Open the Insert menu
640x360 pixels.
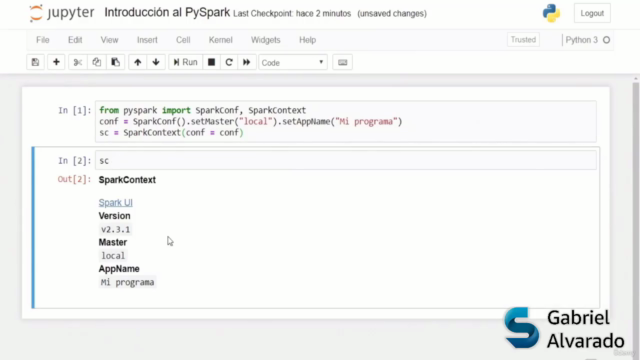click(147, 40)
